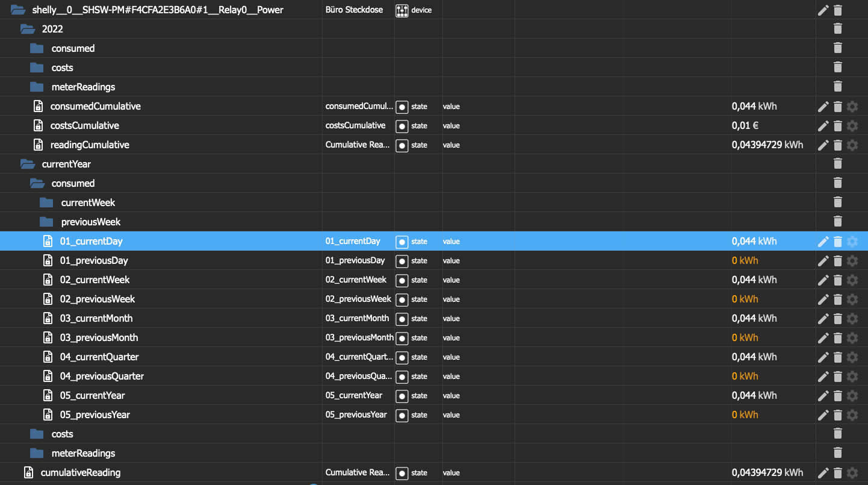Expand the meterReadings folder under currentYear

point(37,453)
